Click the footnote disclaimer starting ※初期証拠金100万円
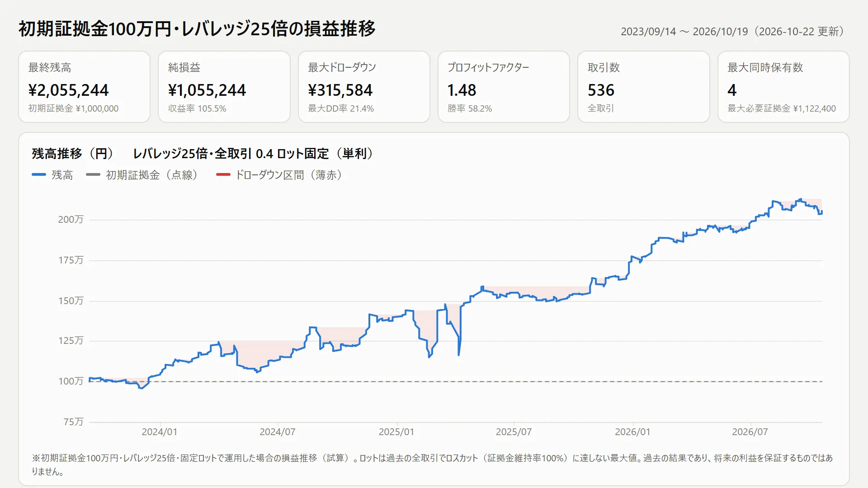The image size is (868, 488). click(x=433, y=465)
